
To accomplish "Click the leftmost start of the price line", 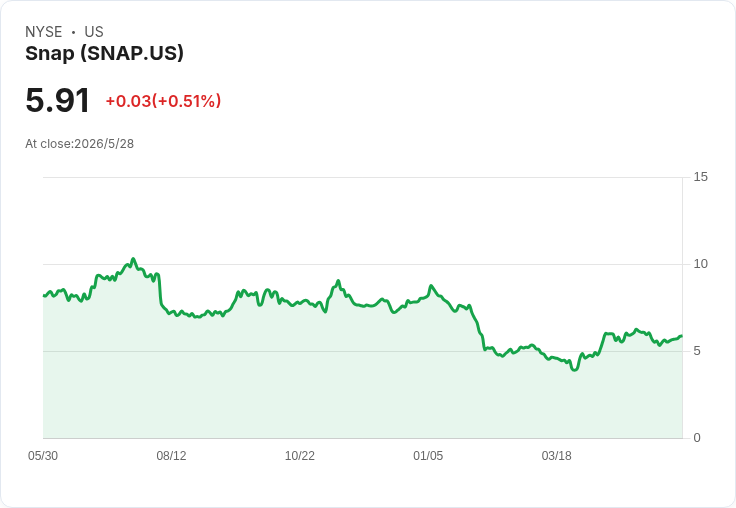I will (44, 296).
